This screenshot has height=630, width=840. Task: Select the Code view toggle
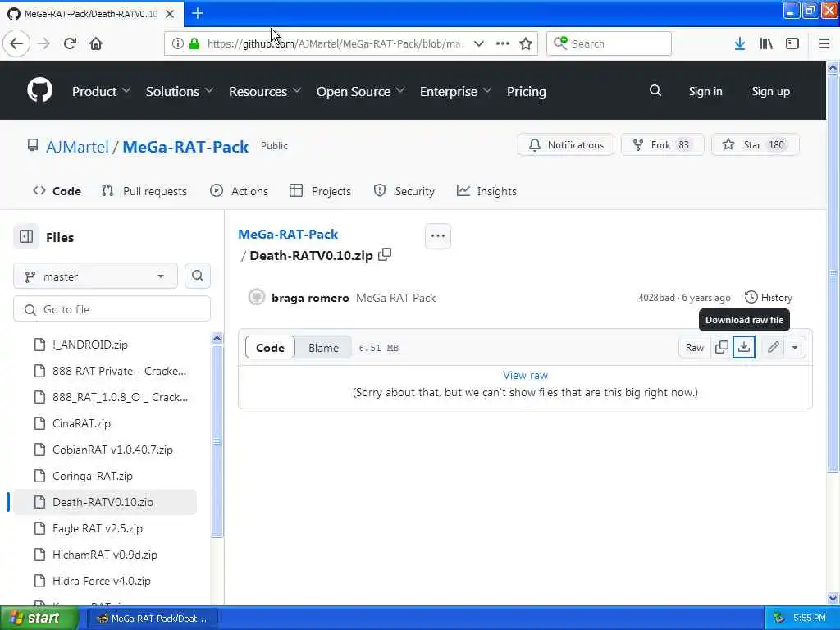[270, 348]
